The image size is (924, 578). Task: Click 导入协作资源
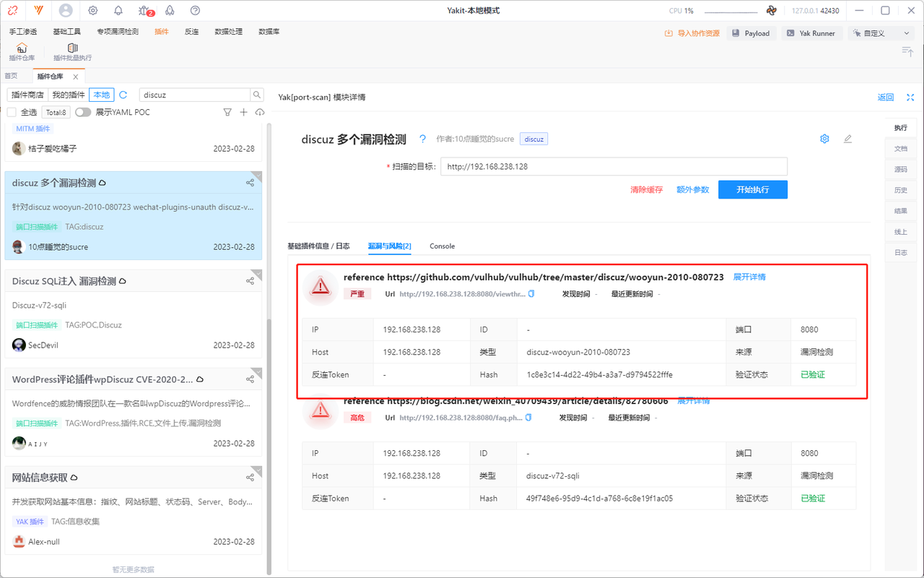pyautogui.click(x=692, y=33)
